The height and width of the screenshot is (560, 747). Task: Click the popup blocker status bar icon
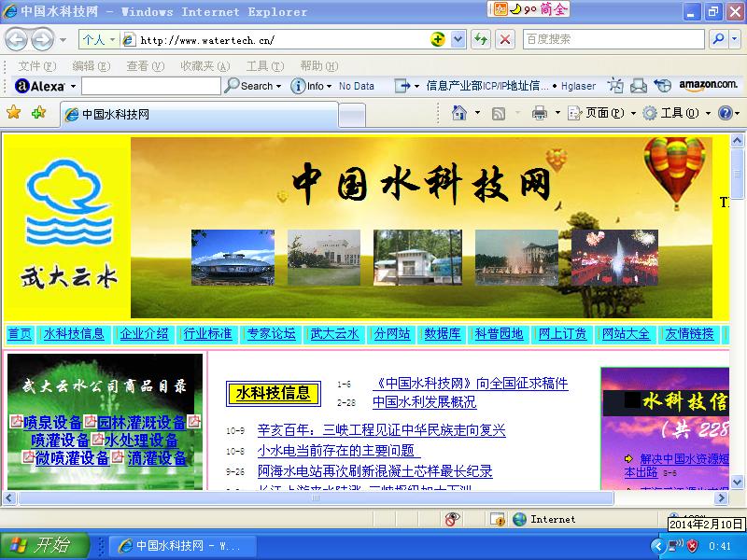(452, 519)
